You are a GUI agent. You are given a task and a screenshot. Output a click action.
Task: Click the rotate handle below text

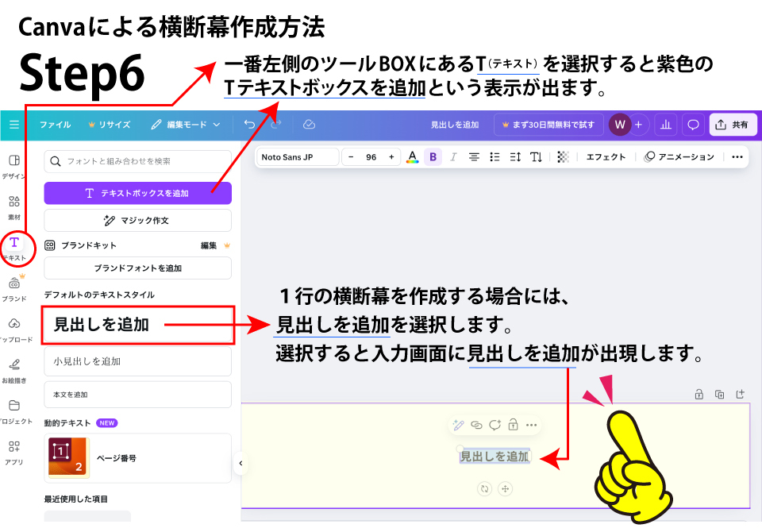(484, 488)
